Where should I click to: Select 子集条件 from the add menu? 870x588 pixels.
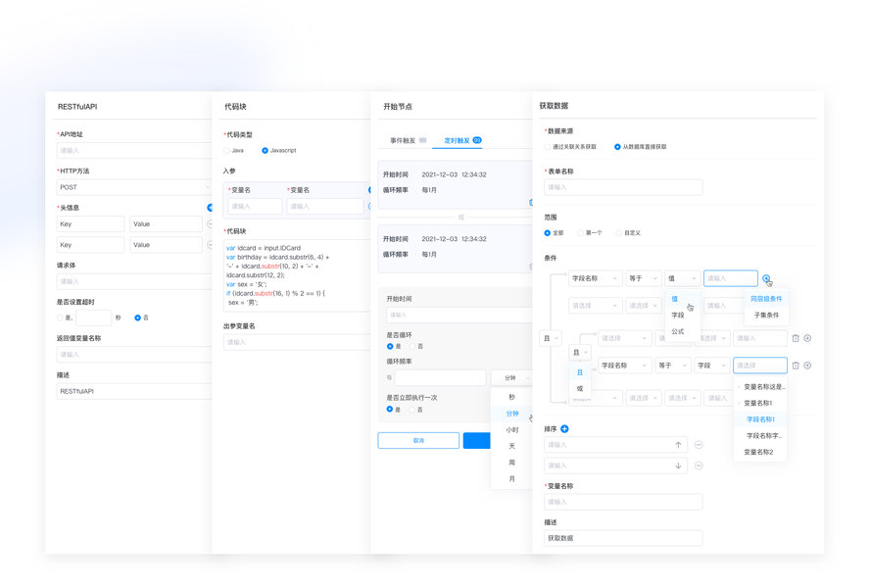(x=766, y=315)
